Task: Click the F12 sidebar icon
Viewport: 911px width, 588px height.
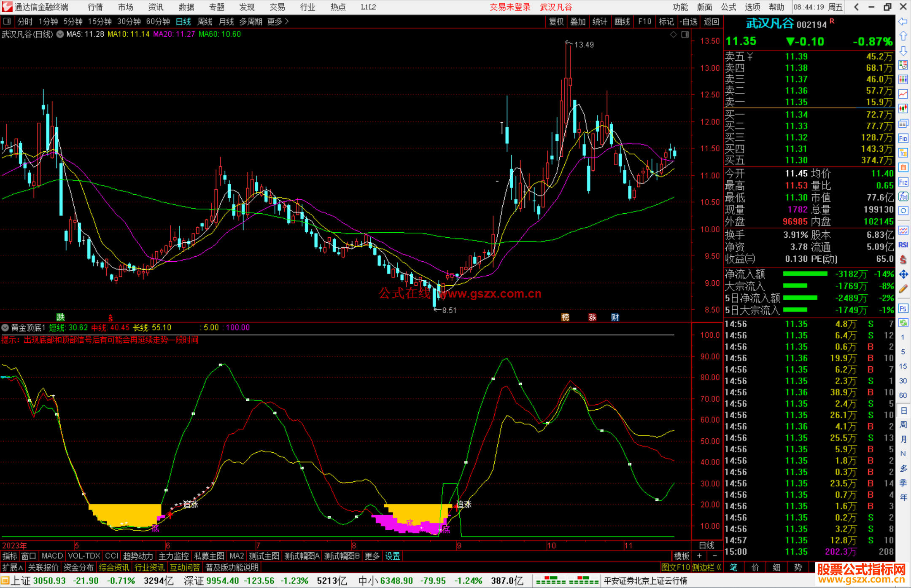Action: coord(903,182)
